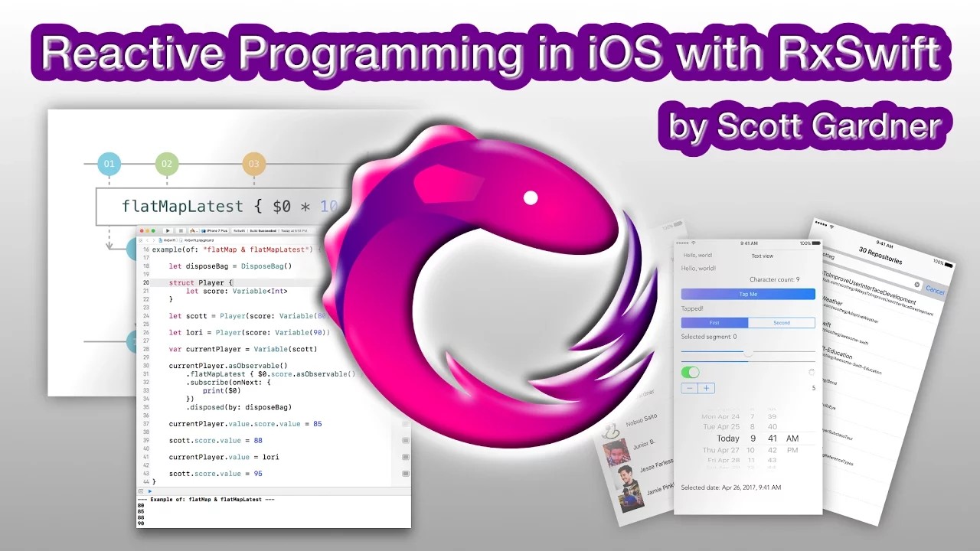980x551 pixels.
Task: Tap the blue 'Tap Me' button
Action: (x=748, y=294)
